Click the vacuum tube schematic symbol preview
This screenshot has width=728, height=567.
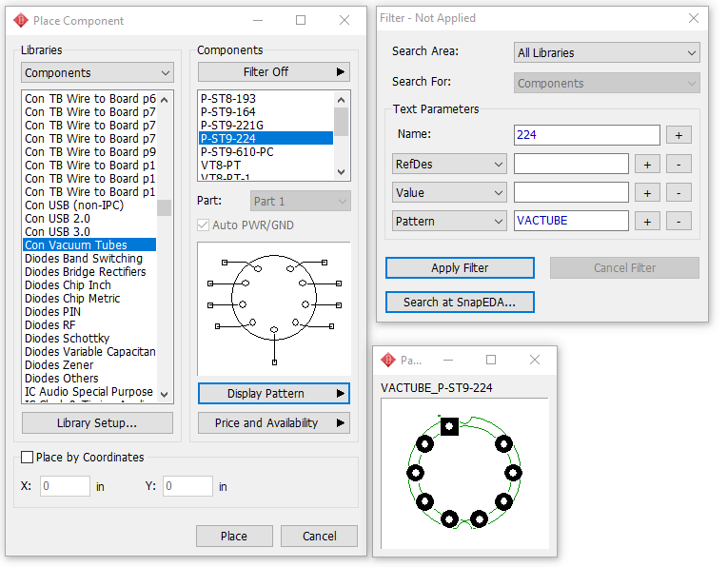[274, 308]
